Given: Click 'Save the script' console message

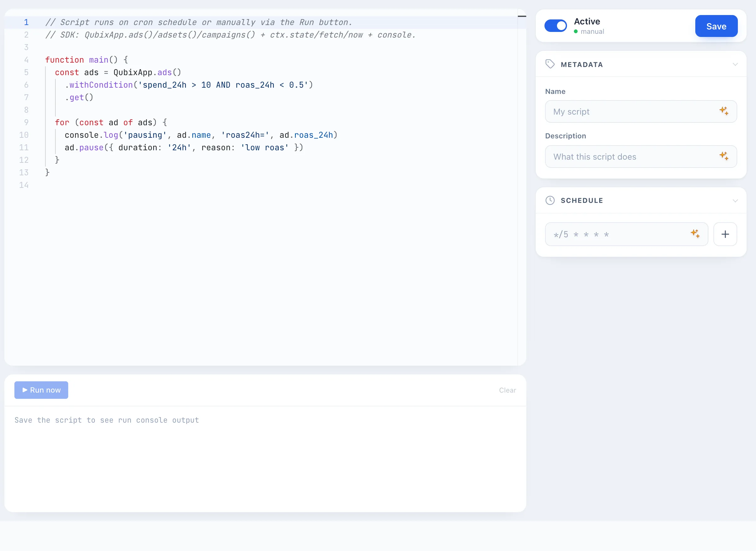Looking at the screenshot, I should [107, 420].
